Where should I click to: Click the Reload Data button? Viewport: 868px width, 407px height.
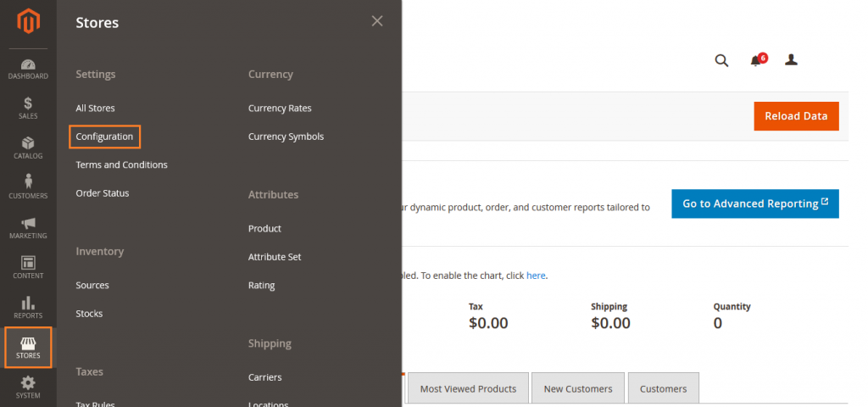click(x=796, y=116)
